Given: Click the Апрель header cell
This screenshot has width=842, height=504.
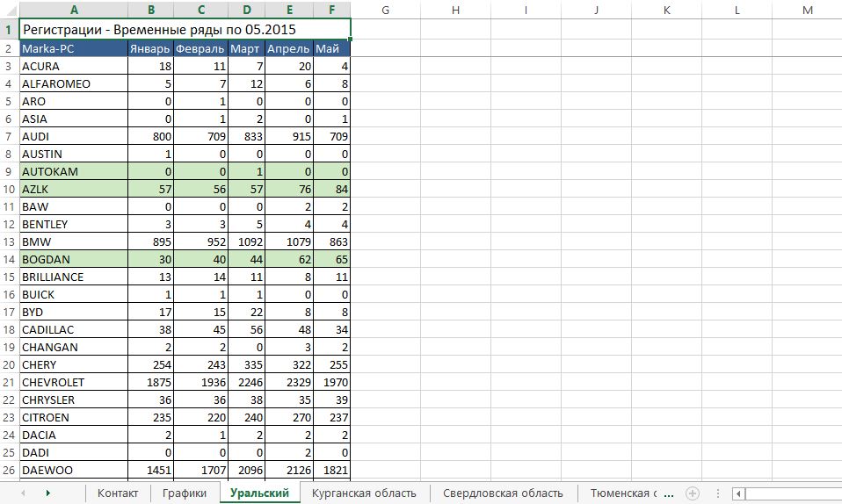Looking at the screenshot, I should [289, 48].
